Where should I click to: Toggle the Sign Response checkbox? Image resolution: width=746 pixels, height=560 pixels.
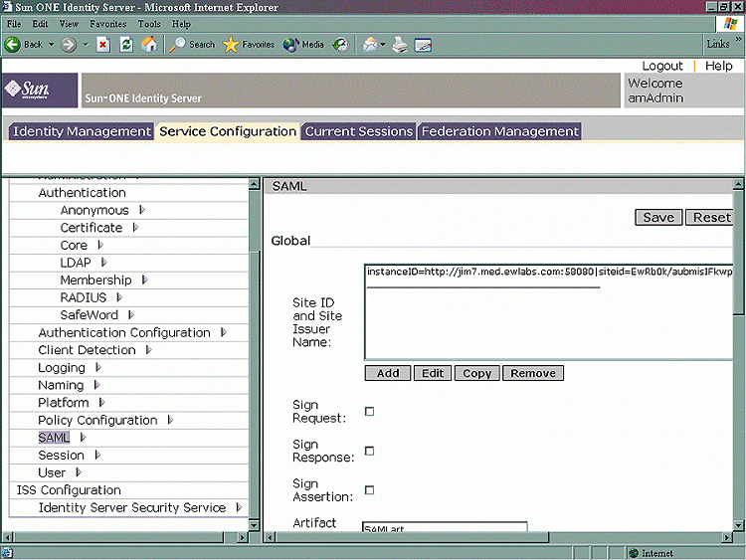point(369,451)
